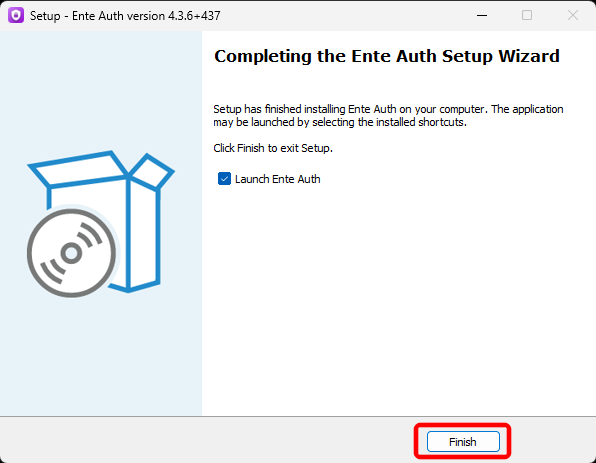Click the gray installer disc graphic

tap(71, 253)
